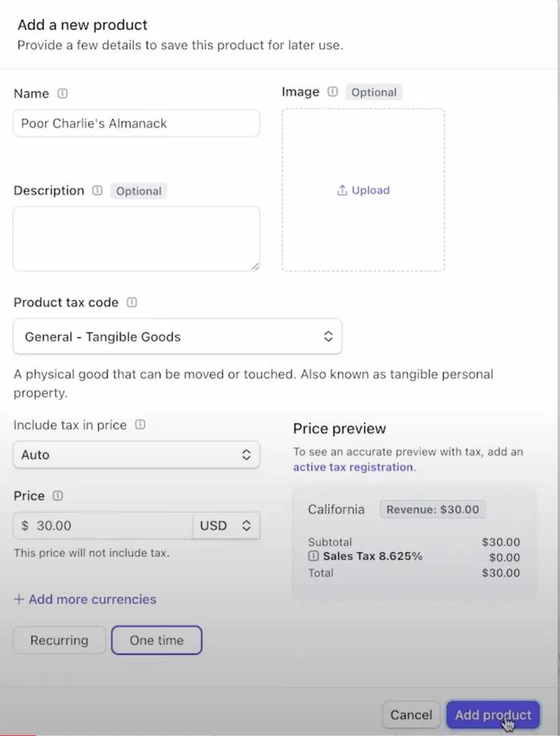The width and height of the screenshot is (560, 736).
Task: Click the info icon next to Product tax code
Action: pos(132,302)
